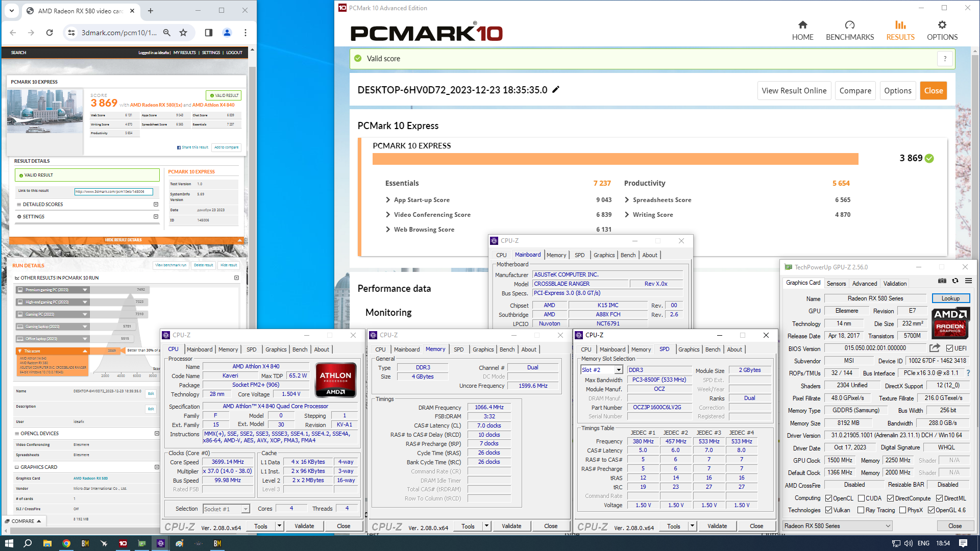Screen dimensions: 980x551
Task: Open Chrome from the taskbar
Action: pos(66,543)
